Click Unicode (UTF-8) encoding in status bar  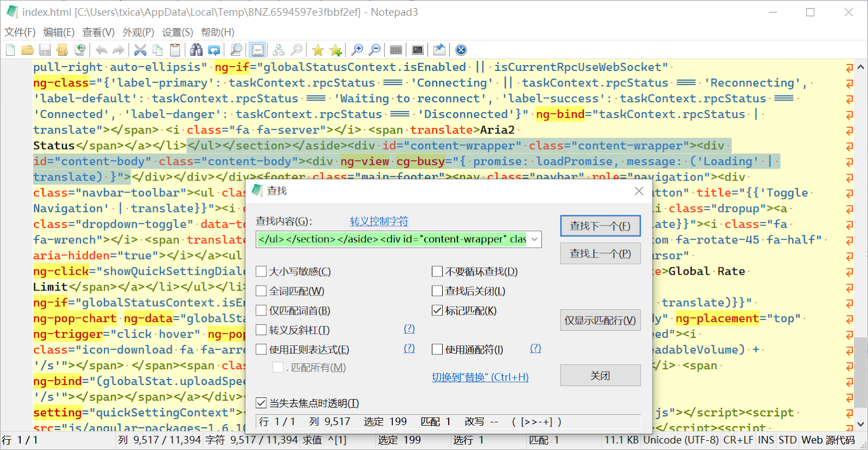681,440
